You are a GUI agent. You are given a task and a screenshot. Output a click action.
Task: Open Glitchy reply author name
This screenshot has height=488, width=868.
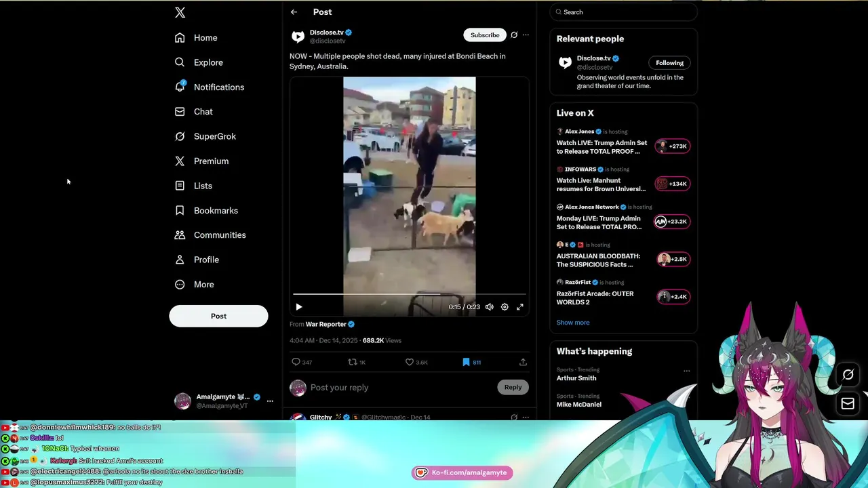click(321, 417)
